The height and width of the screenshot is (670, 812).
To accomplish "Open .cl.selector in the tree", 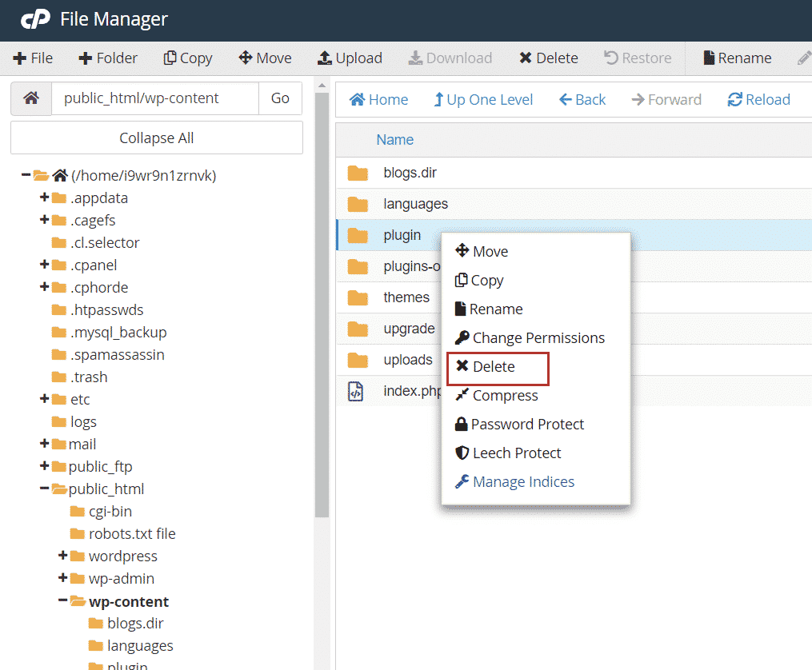I will [96, 242].
